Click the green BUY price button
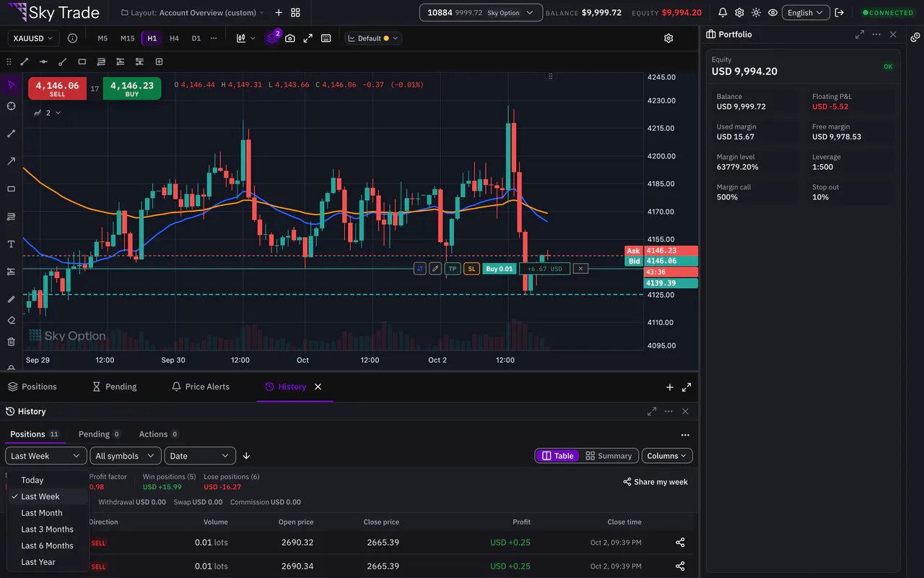This screenshot has width=924, height=578. (x=132, y=89)
